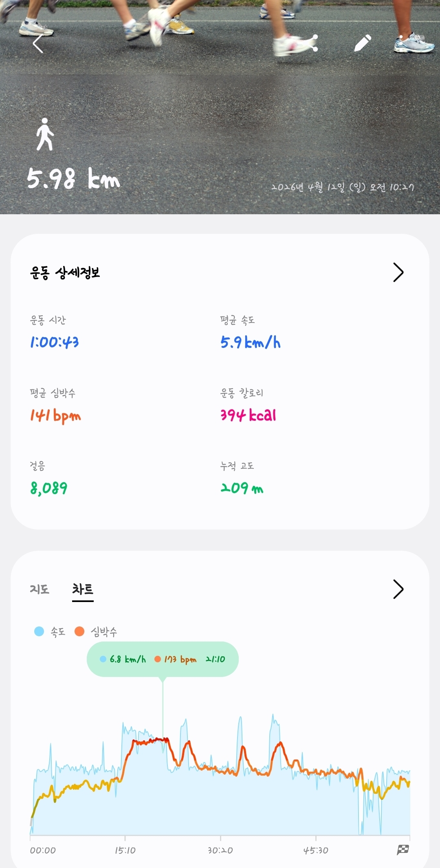Viewport: 440px width, 868px height.
Task: Select the 차트 tab
Action: coord(83,589)
